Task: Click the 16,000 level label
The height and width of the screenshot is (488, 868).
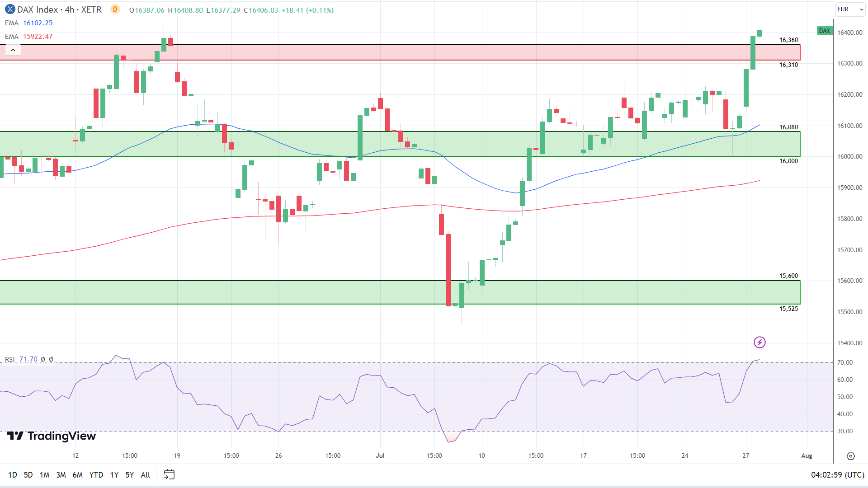Action: point(789,161)
